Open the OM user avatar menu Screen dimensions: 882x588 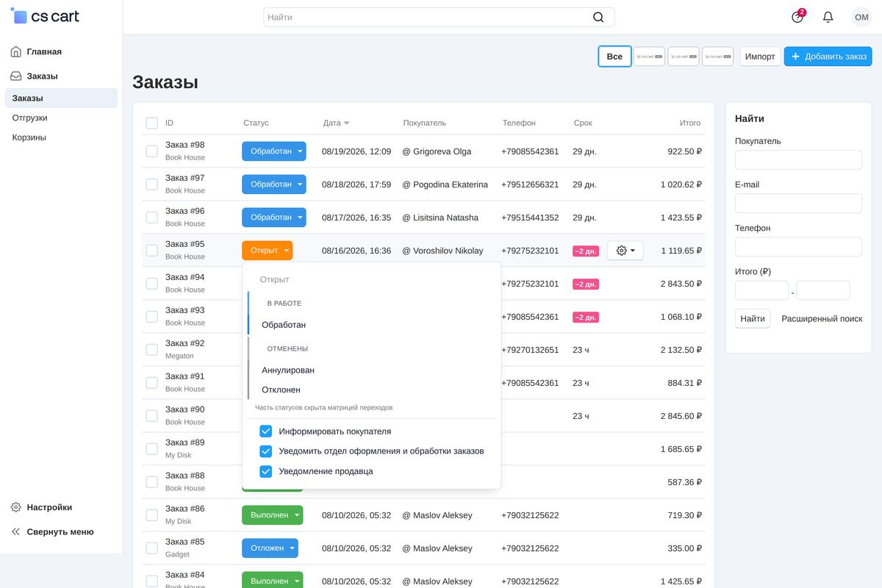pyautogui.click(x=861, y=17)
